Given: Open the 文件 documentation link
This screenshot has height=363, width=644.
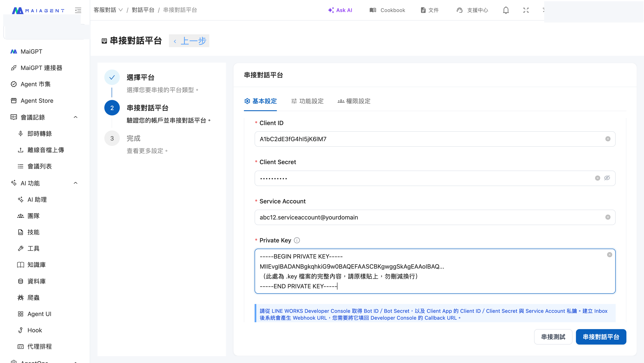Looking at the screenshot, I should 430,10.
